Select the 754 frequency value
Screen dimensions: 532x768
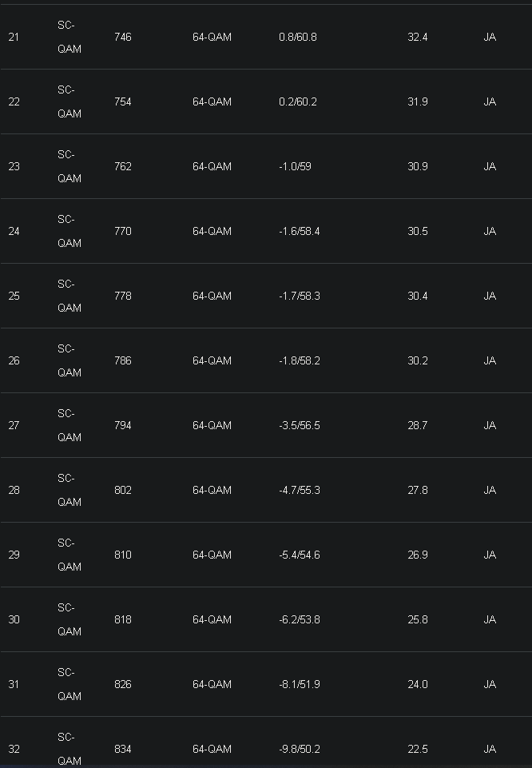point(123,102)
